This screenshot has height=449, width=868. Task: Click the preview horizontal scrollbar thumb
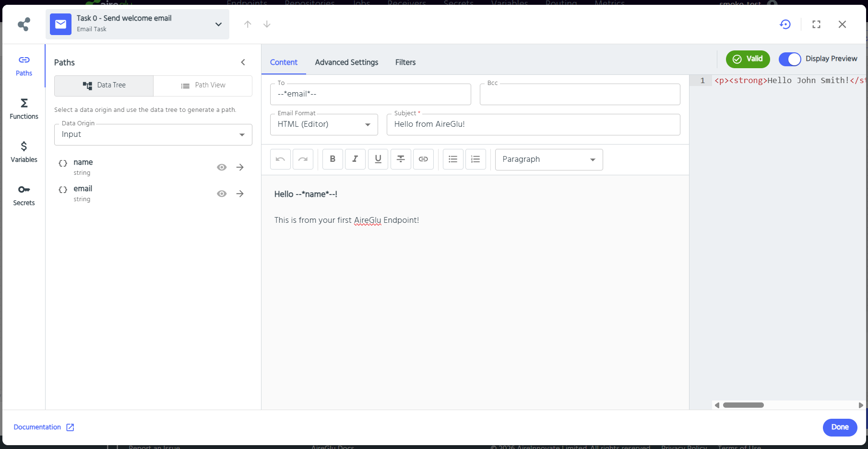pos(743,405)
